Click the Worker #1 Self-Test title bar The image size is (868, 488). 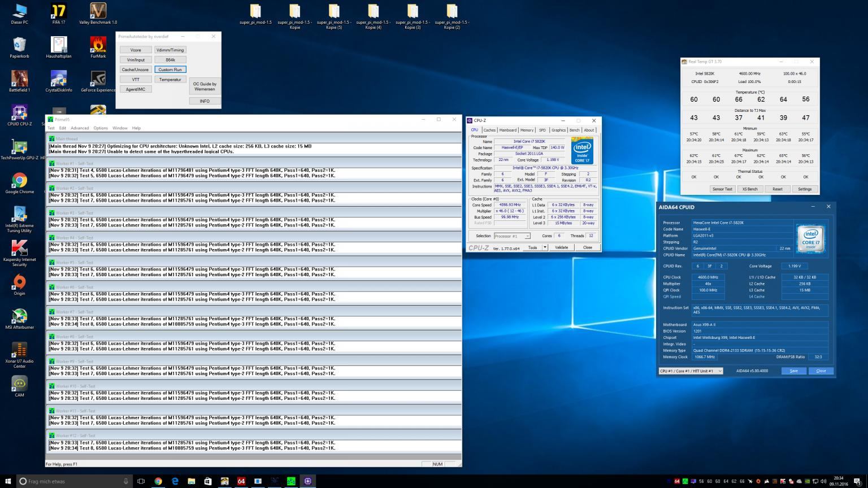(x=254, y=163)
